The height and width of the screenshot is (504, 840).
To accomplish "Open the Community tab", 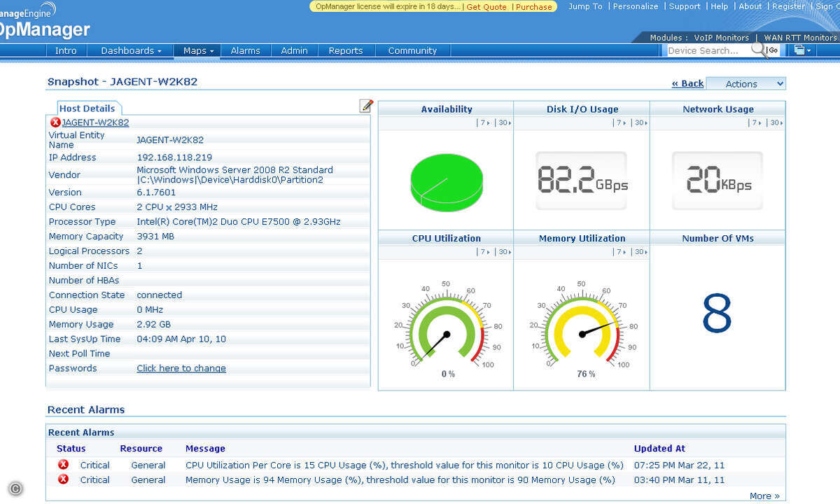I will tap(412, 50).
